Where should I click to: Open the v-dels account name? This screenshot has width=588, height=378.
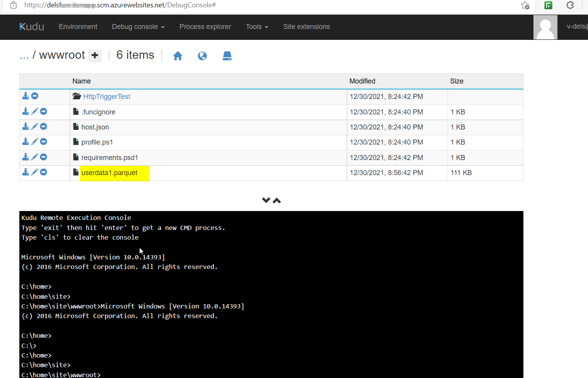point(577,26)
